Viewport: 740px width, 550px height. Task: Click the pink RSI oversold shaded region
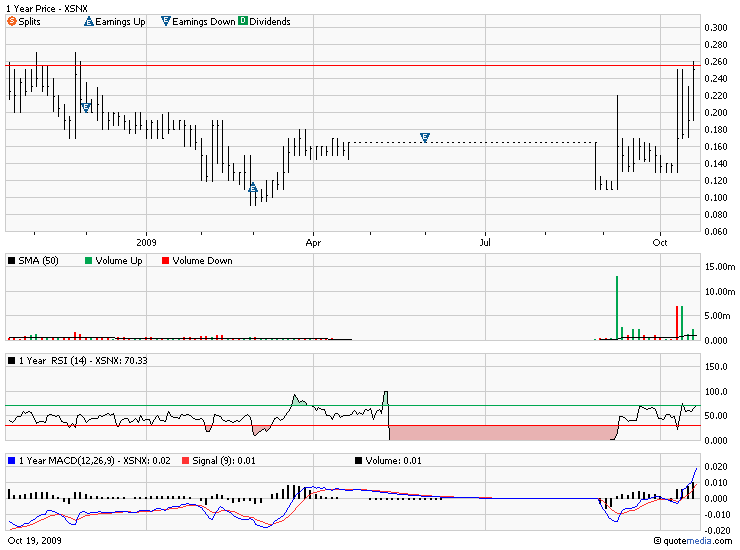coord(500,432)
